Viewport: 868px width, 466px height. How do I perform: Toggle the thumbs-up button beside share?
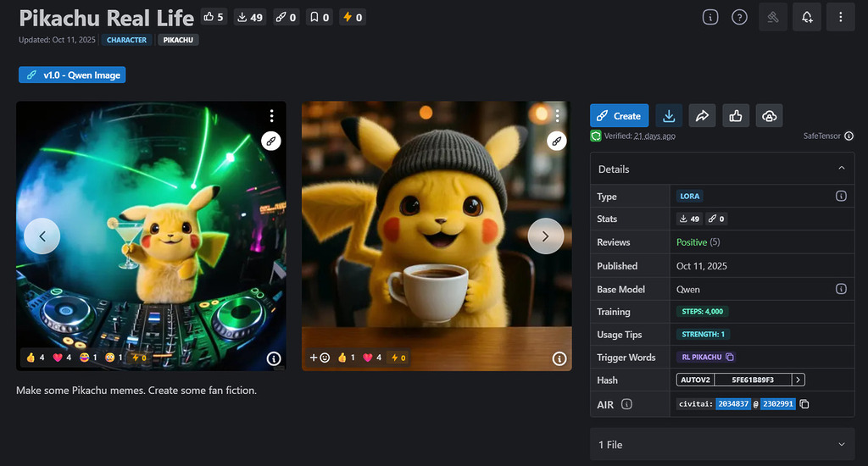[736, 116]
